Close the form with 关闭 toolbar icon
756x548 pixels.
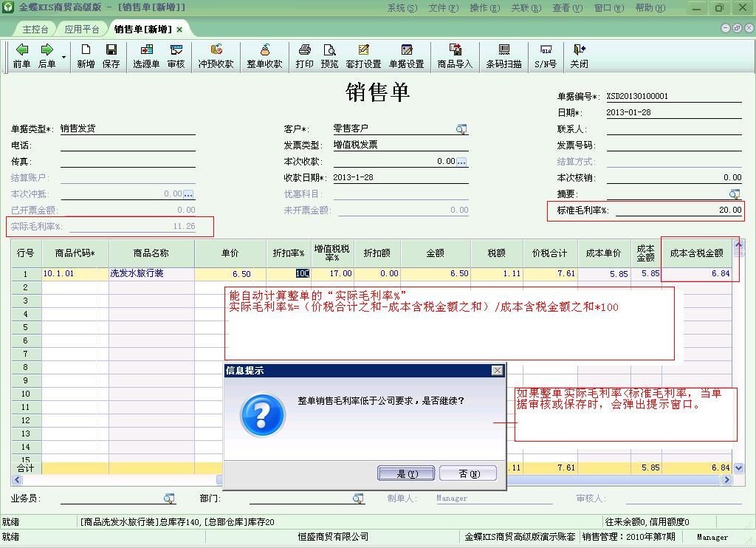click(579, 56)
